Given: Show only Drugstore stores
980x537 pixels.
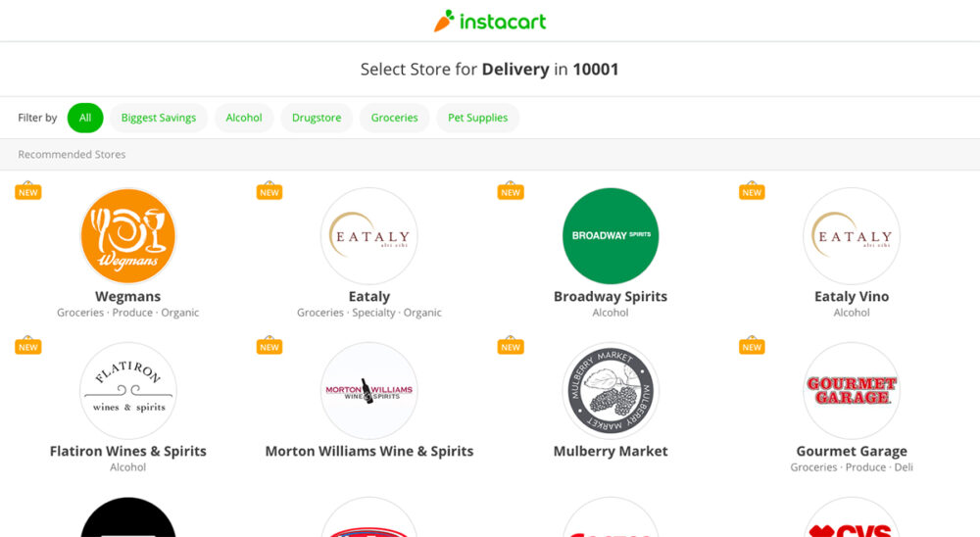Looking at the screenshot, I should (317, 118).
